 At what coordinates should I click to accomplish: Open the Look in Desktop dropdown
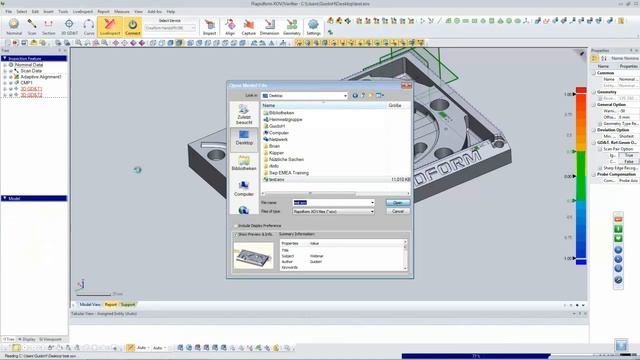click(304, 96)
